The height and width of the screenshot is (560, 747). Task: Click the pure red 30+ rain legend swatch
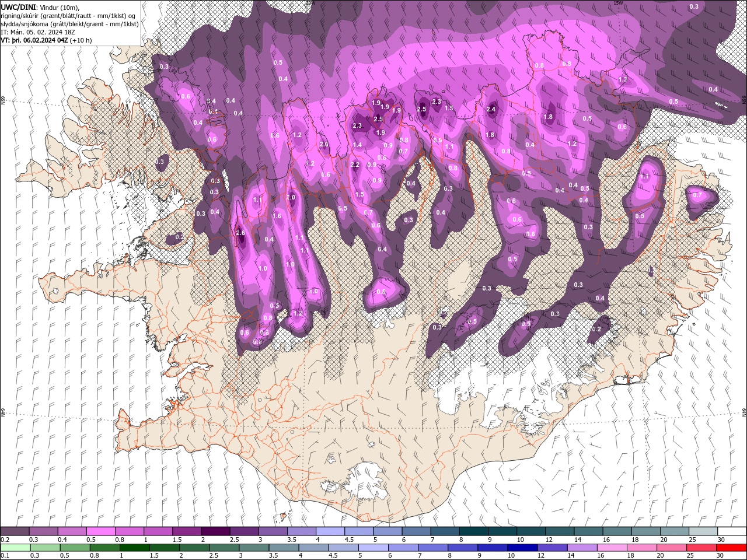pos(731,548)
